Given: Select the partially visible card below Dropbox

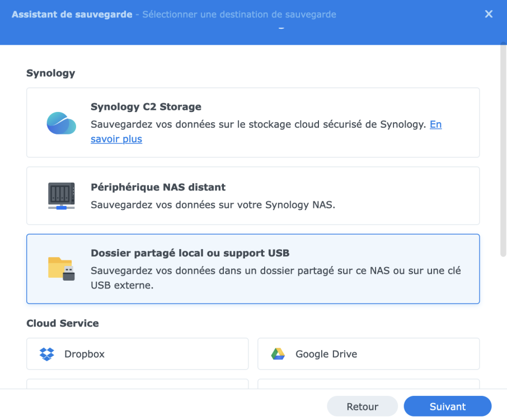Looking at the screenshot, I should click(137, 384).
